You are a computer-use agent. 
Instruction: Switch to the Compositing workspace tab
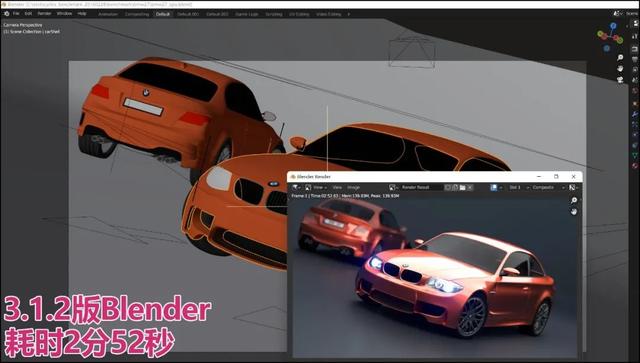coord(137,14)
